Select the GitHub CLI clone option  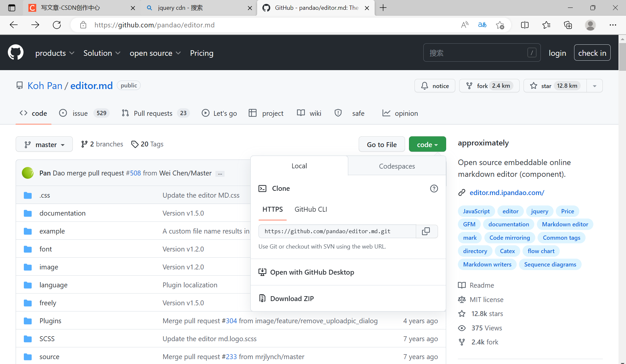(x=311, y=209)
